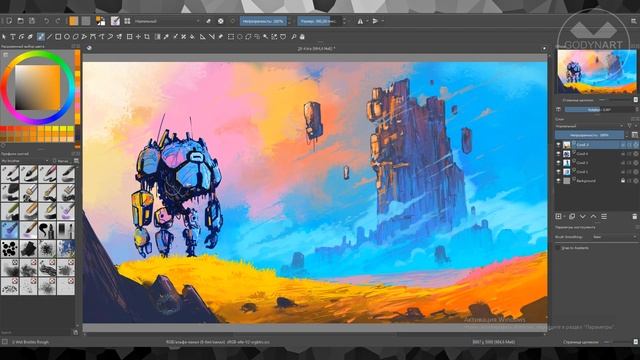The image size is (640, 360).
Task: Select the Select Shapes arrow tool
Action: pyautogui.click(x=4, y=37)
